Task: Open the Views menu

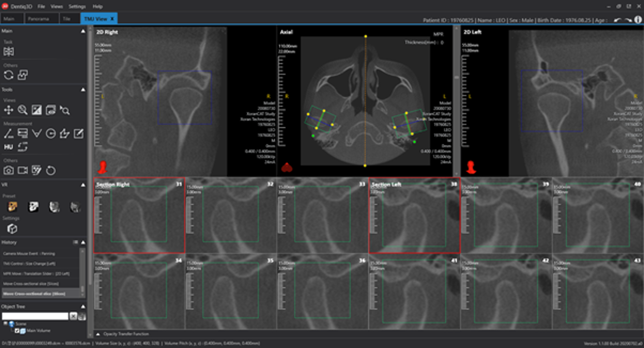Action: (57, 7)
